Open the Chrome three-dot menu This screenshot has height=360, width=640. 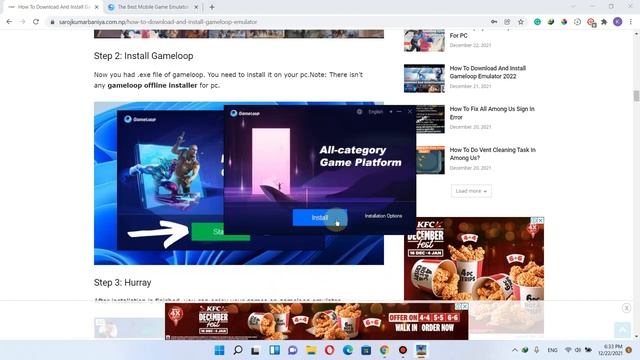pos(631,22)
